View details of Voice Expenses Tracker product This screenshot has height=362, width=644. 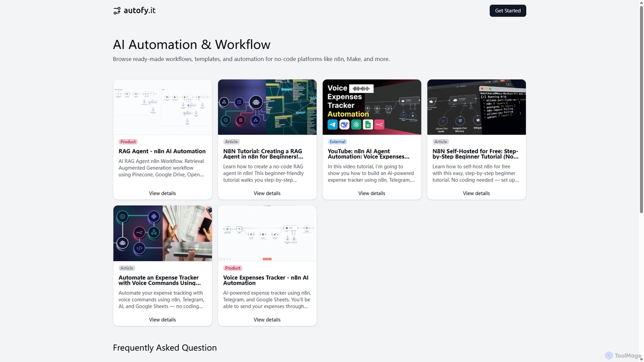[x=267, y=320]
